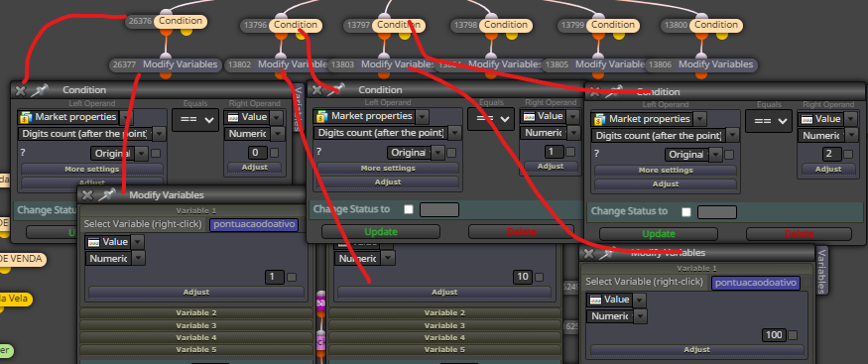This screenshot has height=364, width=868.
Task: Click Delete in value-2 Condition panel
Action: (799, 234)
